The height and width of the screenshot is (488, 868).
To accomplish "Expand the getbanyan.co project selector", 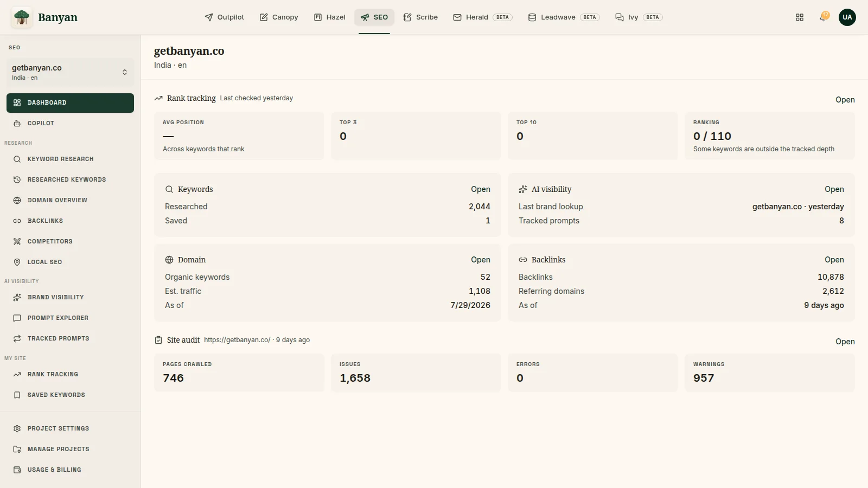I will point(70,72).
